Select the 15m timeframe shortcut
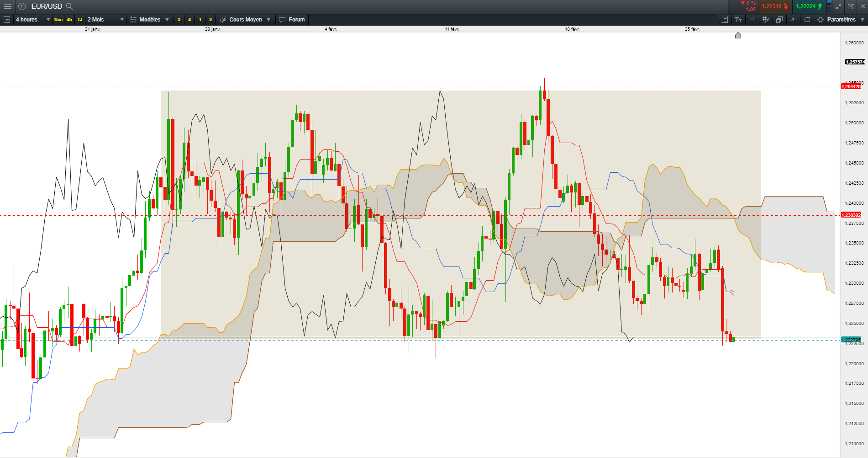The height and width of the screenshot is (458, 868). (x=58, y=20)
